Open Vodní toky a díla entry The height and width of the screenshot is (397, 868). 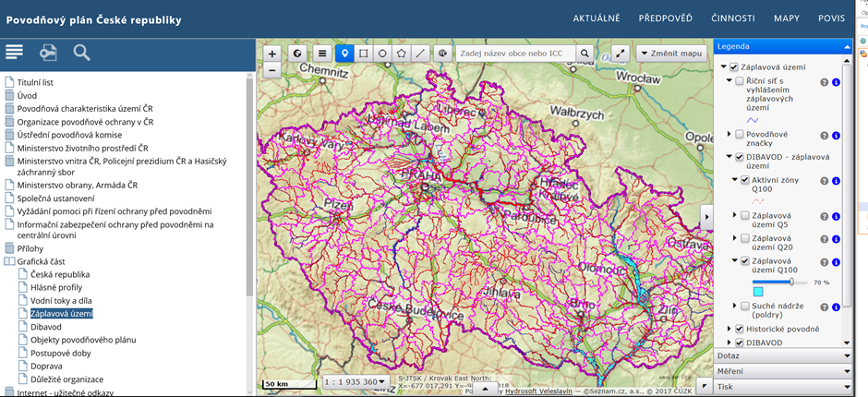61,301
